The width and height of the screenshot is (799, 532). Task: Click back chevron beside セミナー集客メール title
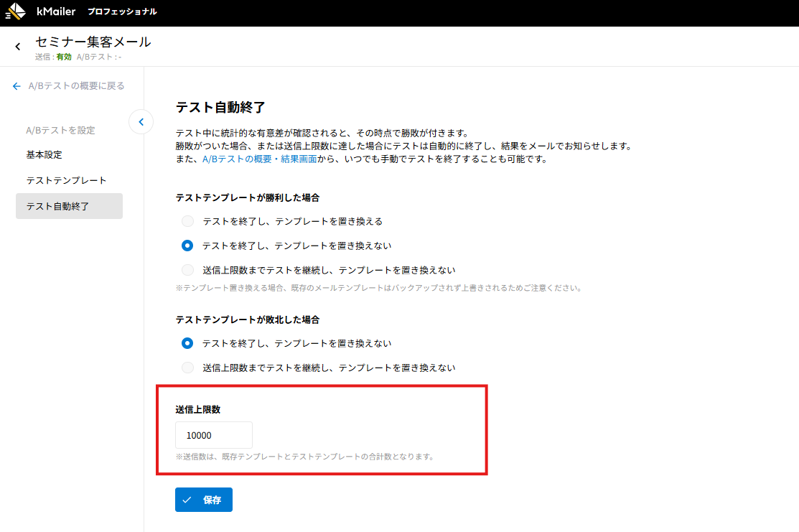[x=18, y=47]
